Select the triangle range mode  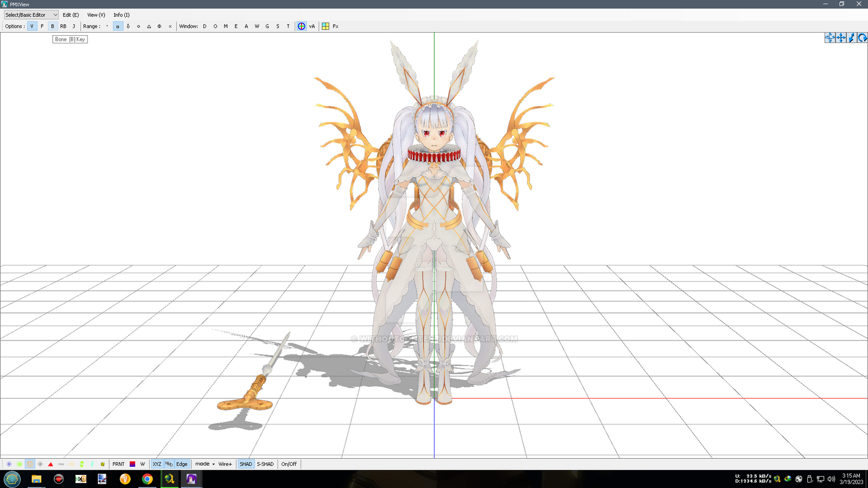(149, 26)
